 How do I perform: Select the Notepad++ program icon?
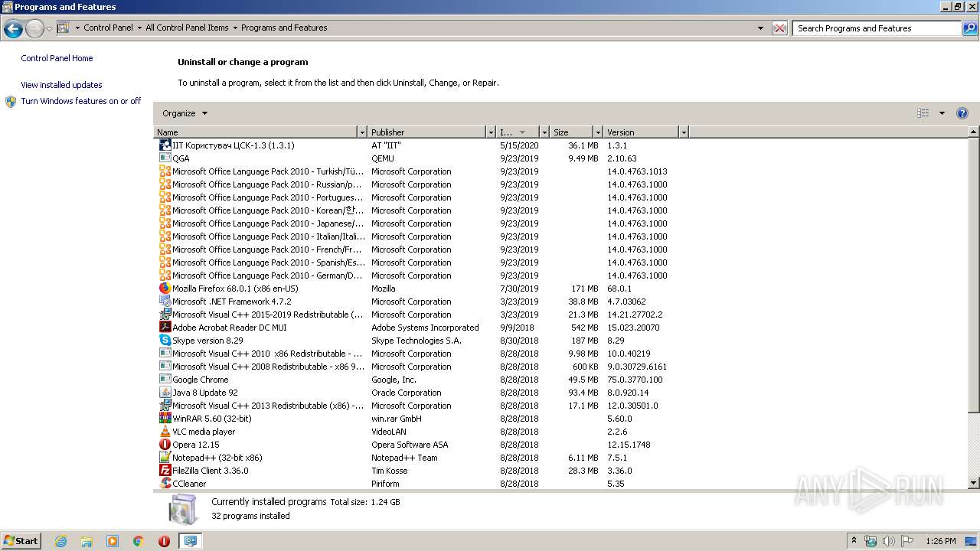(x=165, y=458)
